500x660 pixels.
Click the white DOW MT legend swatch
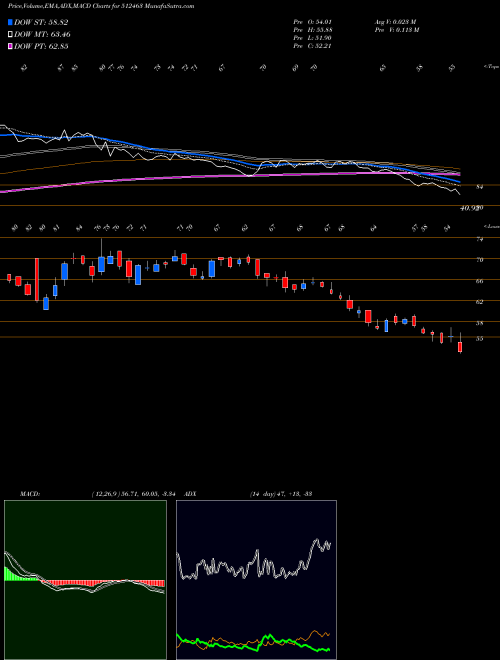pos(10,35)
